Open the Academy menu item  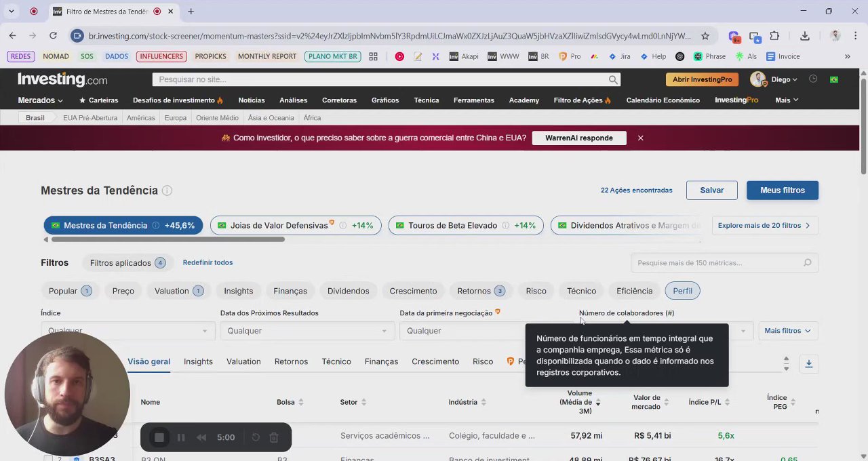(x=524, y=100)
